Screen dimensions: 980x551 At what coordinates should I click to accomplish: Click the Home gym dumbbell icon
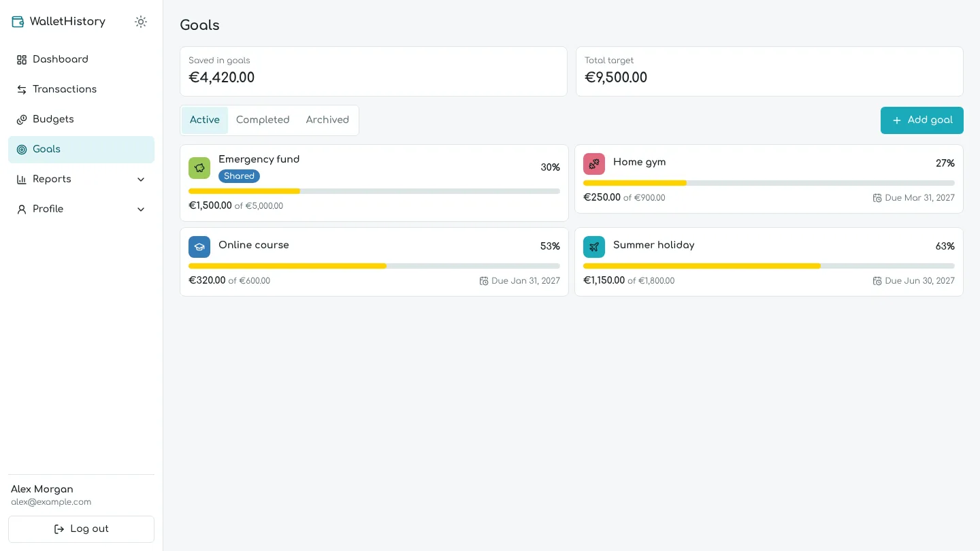(594, 164)
